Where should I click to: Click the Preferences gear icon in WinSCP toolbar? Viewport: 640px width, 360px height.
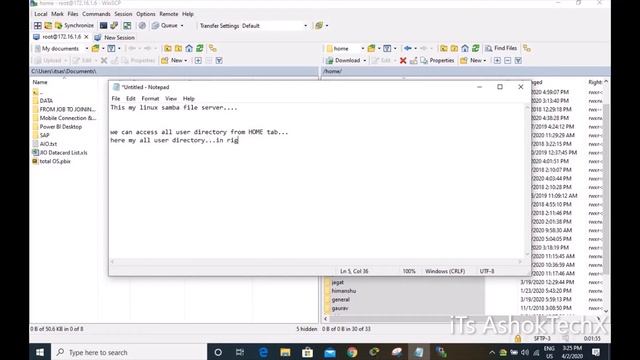pos(142,25)
